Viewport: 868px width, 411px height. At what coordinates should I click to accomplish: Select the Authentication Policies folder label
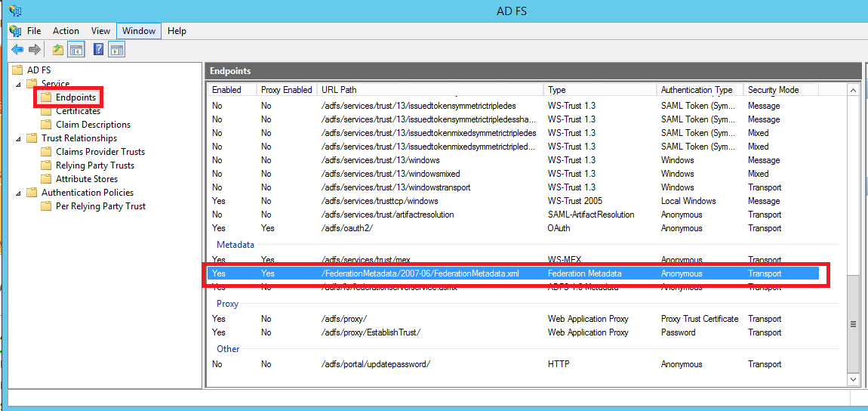click(x=88, y=192)
